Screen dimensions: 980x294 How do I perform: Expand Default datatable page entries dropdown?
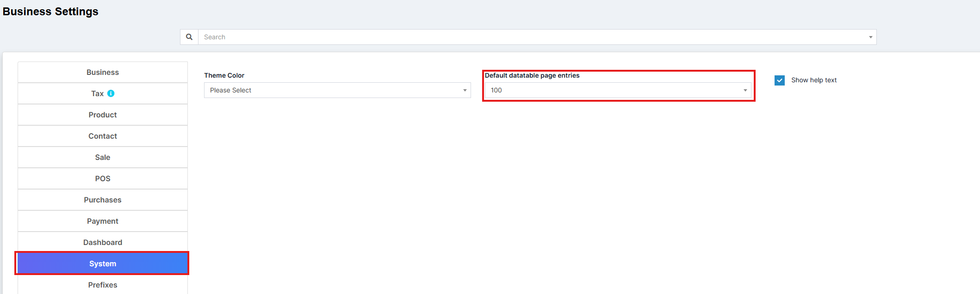pos(618,90)
